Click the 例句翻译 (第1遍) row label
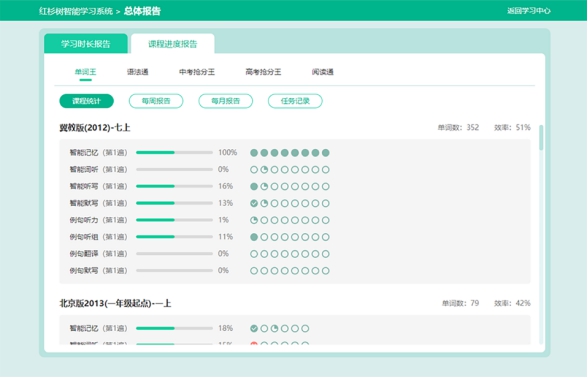This screenshot has height=378, width=588. pyautogui.click(x=98, y=254)
